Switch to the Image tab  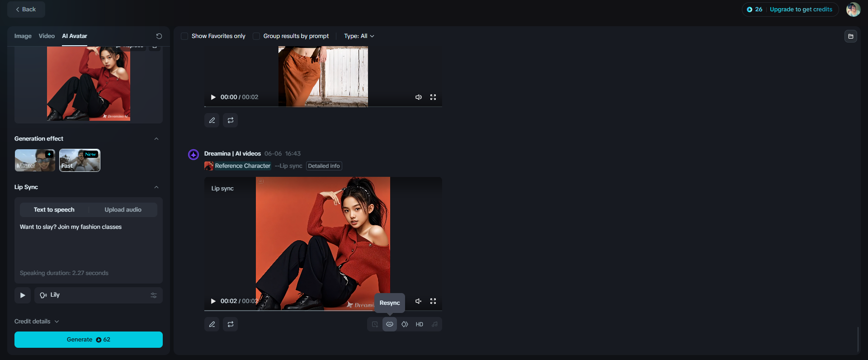pyautogui.click(x=23, y=36)
